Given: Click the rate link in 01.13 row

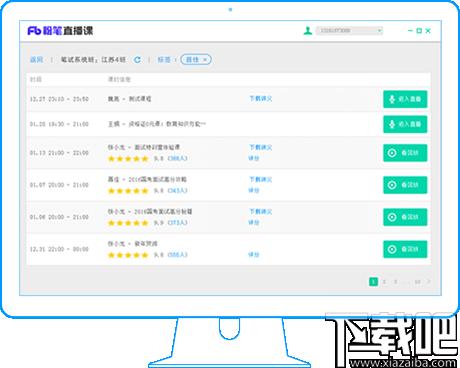Looking at the screenshot, I should [x=254, y=158].
